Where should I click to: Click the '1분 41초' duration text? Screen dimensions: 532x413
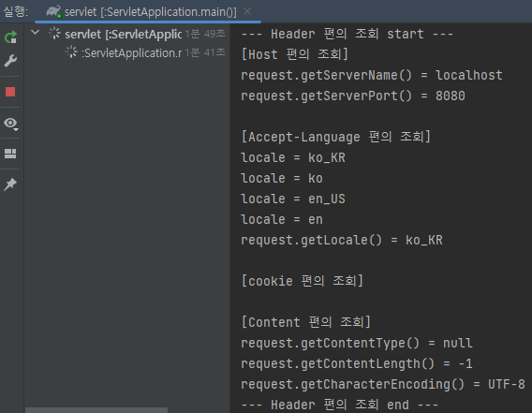205,52
